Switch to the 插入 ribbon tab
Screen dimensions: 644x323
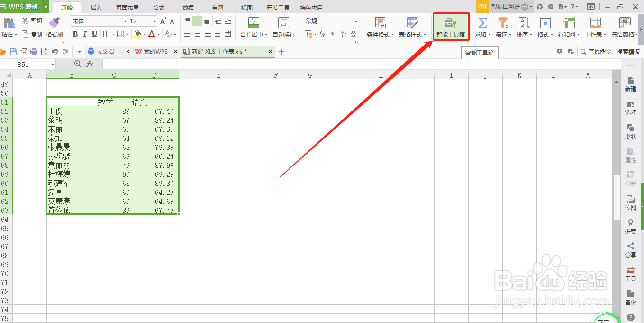click(96, 8)
